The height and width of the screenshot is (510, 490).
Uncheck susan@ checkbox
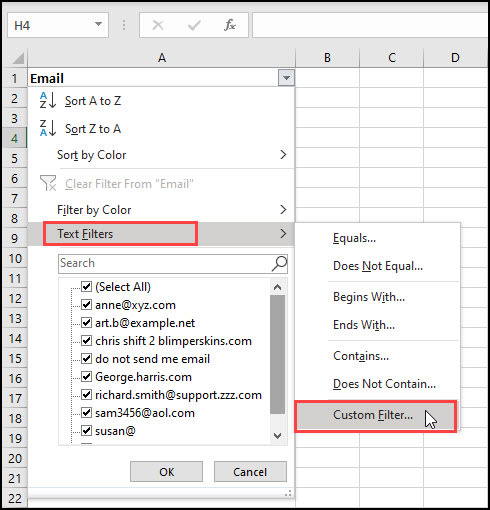coord(86,431)
